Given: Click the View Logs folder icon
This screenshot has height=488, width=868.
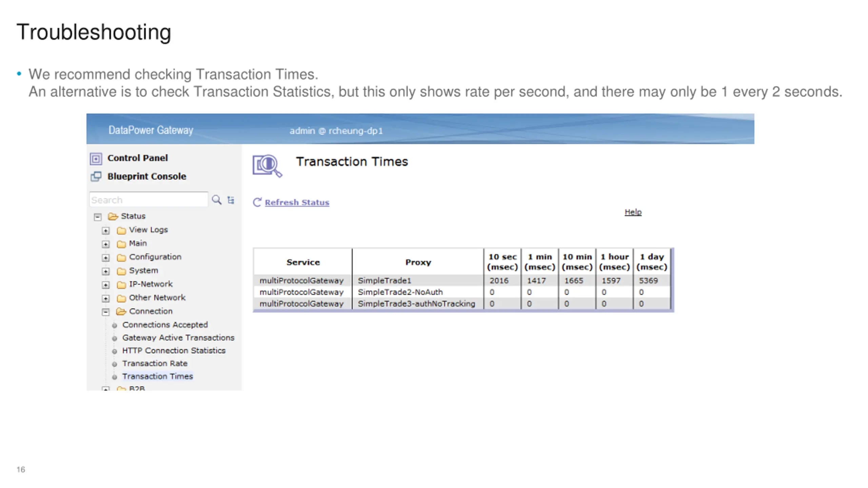Looking at the screenshot, I should [121, 230].
